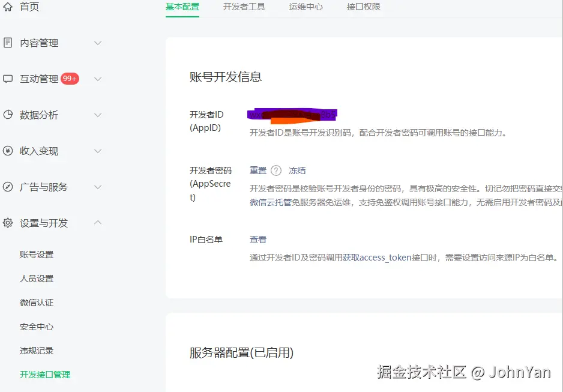Open 广告与服务 menu label
The width and height of the screenshot is (563, 392).
43,187
